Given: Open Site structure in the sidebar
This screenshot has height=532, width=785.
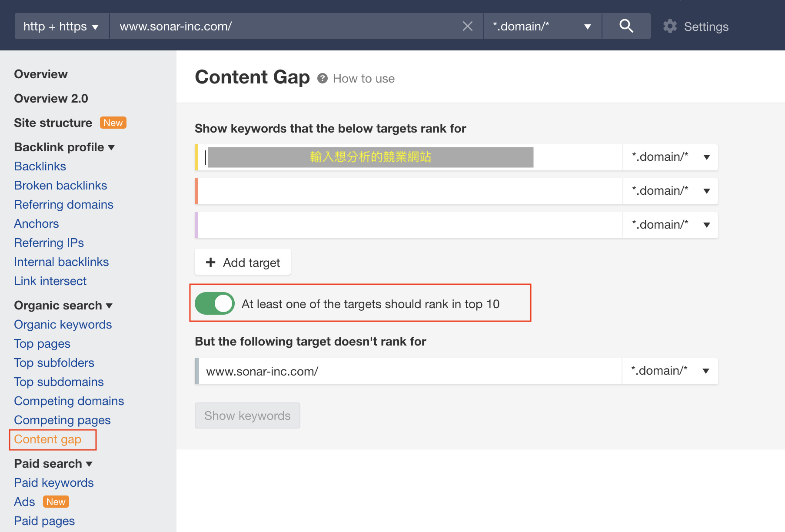Looking at the screenshot, I should (53, 123).
